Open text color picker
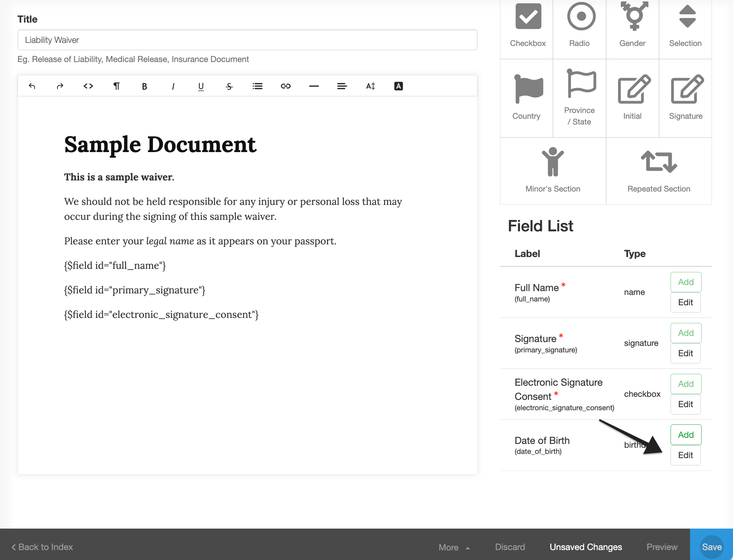 coord(398,86)
